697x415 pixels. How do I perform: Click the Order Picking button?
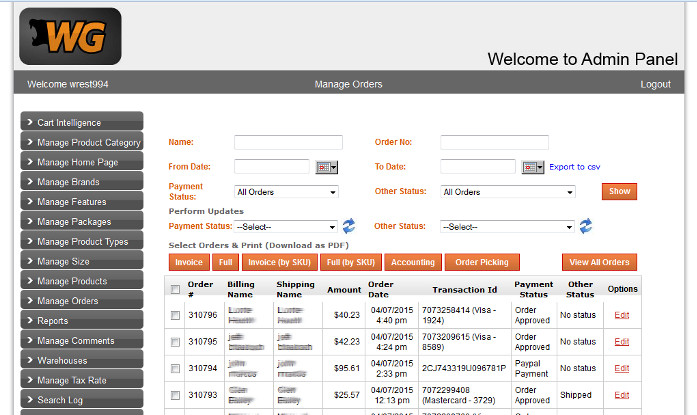(x=482, y=262)
